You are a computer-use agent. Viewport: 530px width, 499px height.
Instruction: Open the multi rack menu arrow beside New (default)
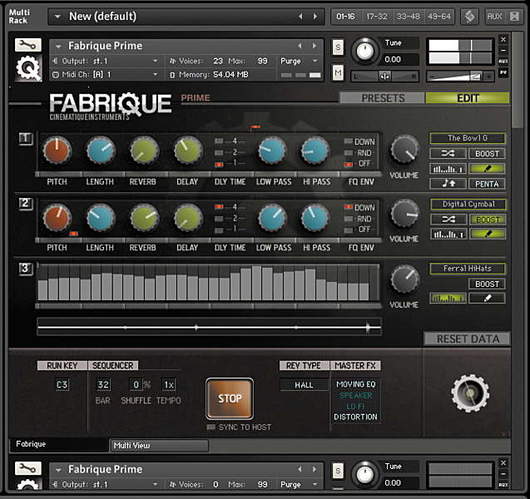(x=57, y=16)
